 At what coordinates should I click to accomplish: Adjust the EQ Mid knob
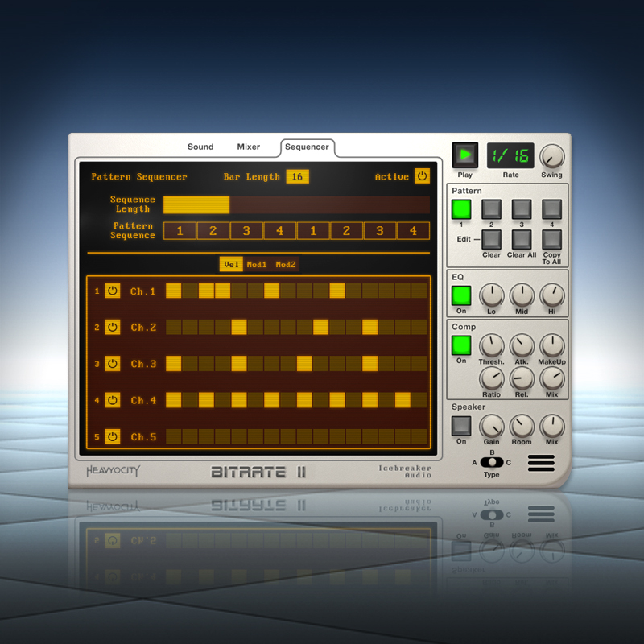coord(522,295)
